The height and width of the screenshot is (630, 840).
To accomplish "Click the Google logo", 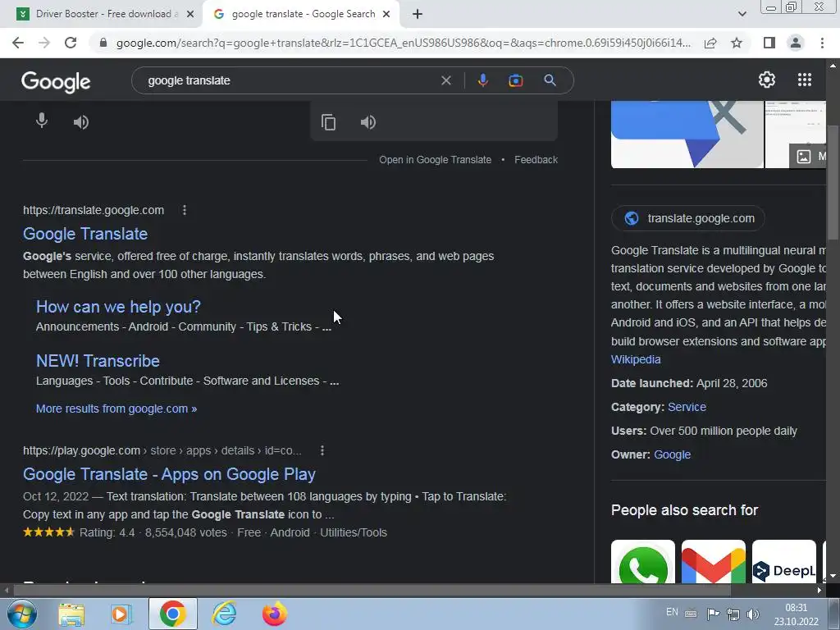I will click(56, 81).
